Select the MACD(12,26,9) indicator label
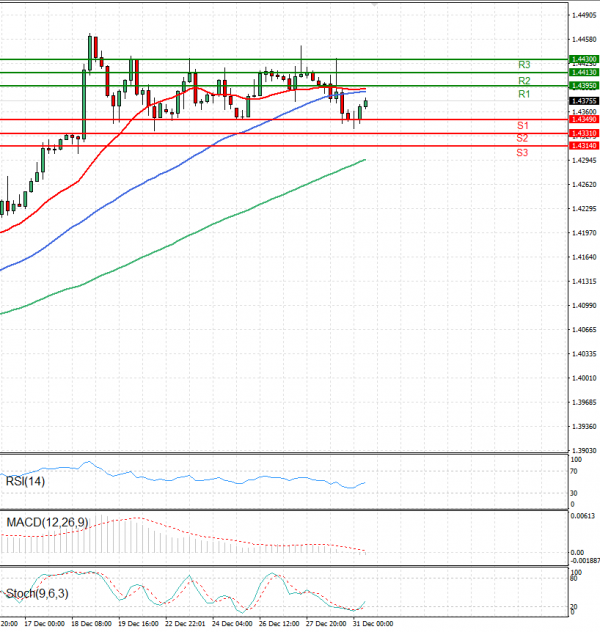This screenshot has height=632, width=600. [45, 523]
